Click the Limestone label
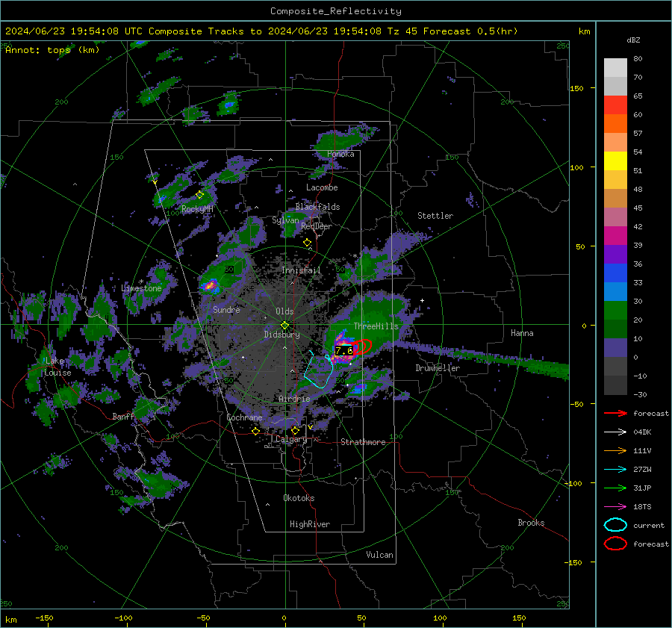This screenshot has width=672, height=628. click(141, 288)
